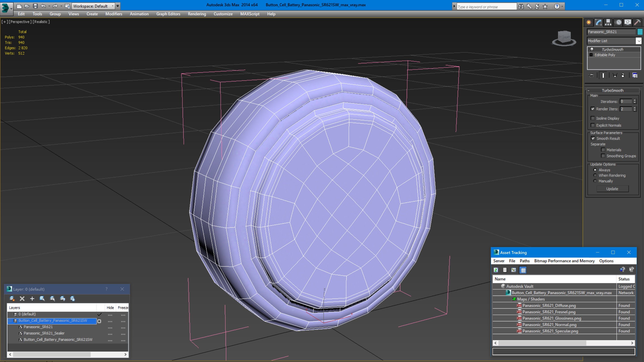
Task: Click the Panasonic_SR621 object color swatch
Action: [x=640, y=32]
